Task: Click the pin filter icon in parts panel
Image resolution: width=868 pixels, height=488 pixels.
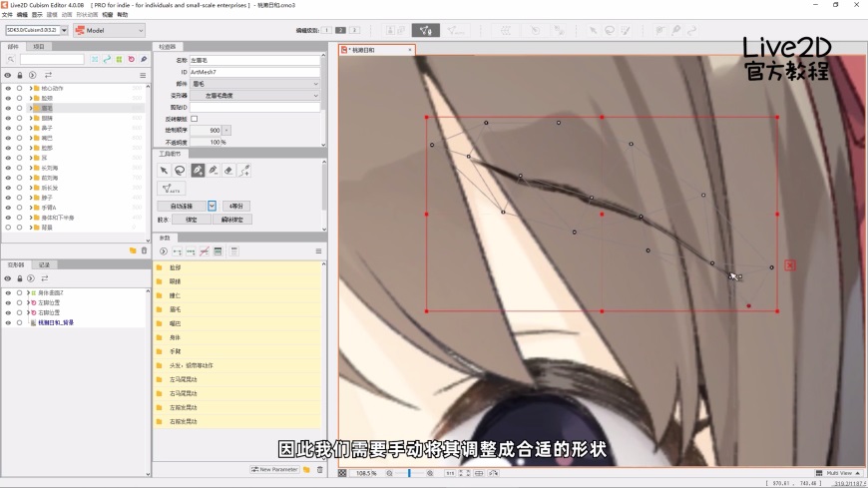Action: coord(144,59)
